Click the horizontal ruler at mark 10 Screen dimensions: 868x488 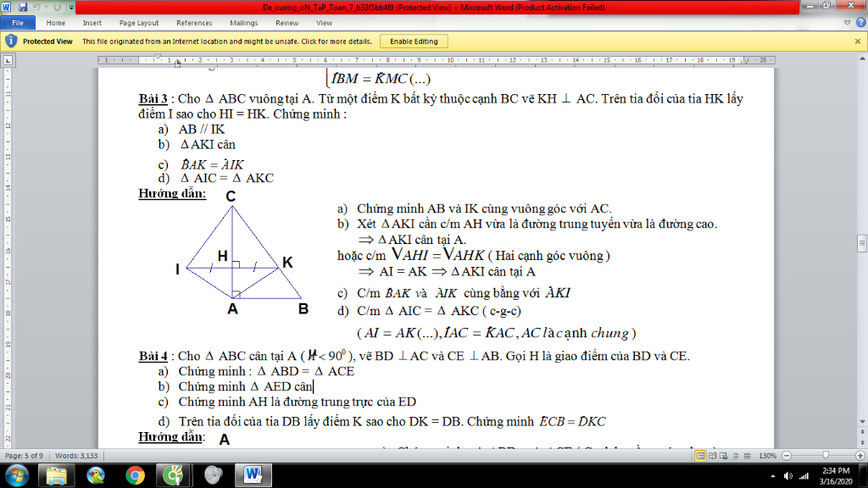[451, 60]
